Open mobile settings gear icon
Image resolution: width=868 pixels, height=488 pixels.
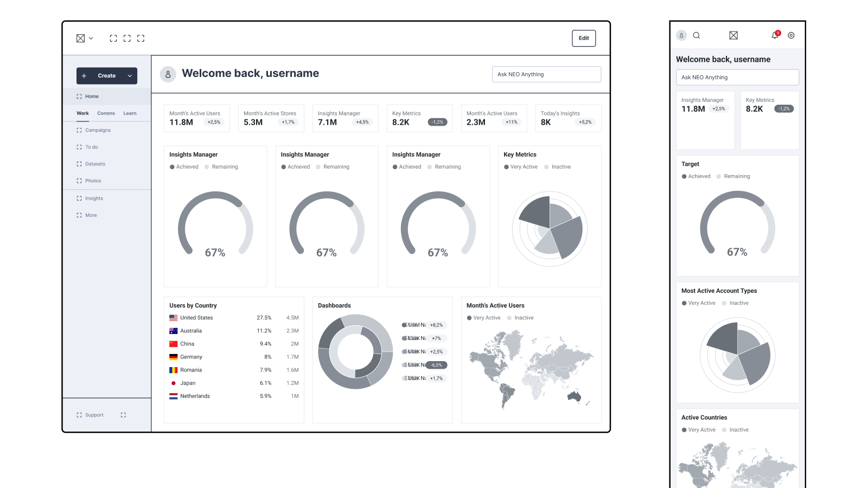791,35
